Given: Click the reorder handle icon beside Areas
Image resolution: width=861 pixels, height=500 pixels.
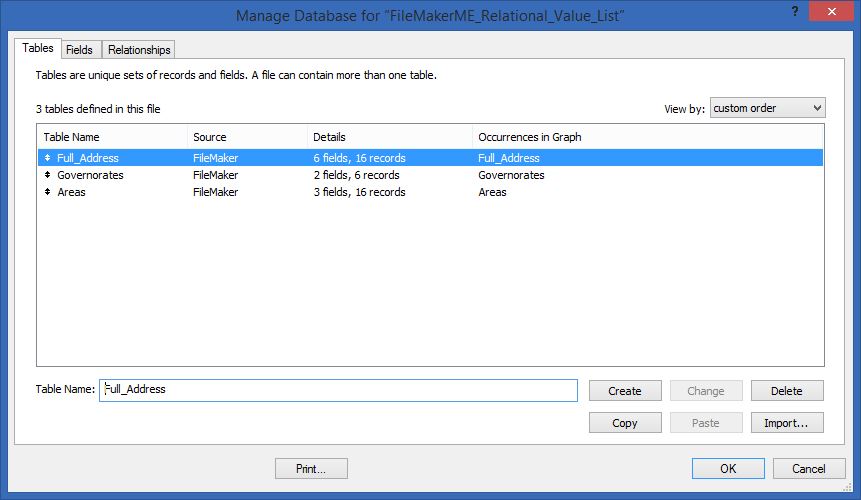Looking at the screenshot, I should [48, 192].
